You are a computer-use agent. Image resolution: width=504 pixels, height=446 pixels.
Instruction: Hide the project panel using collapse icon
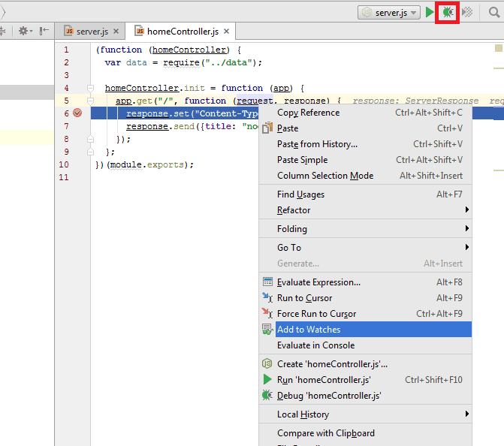pyautogui.click(x=44, y=31)
